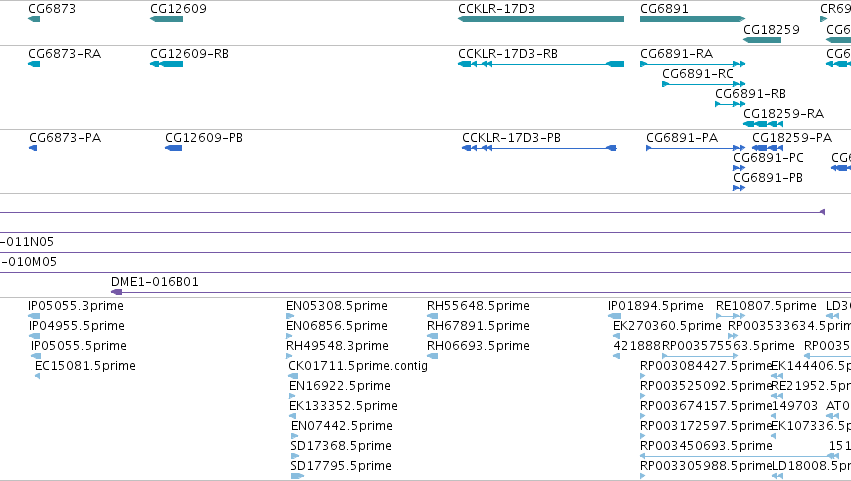This screenshot has width=851, height=481.
Task: Open EST EK270360.5prime
Action: (668, 326)
